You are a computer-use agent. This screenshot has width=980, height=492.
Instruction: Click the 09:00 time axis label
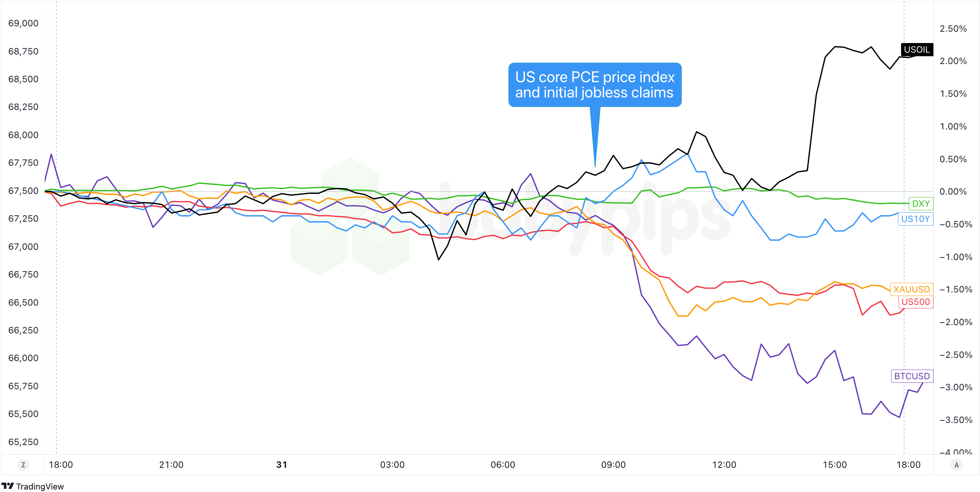613,465
